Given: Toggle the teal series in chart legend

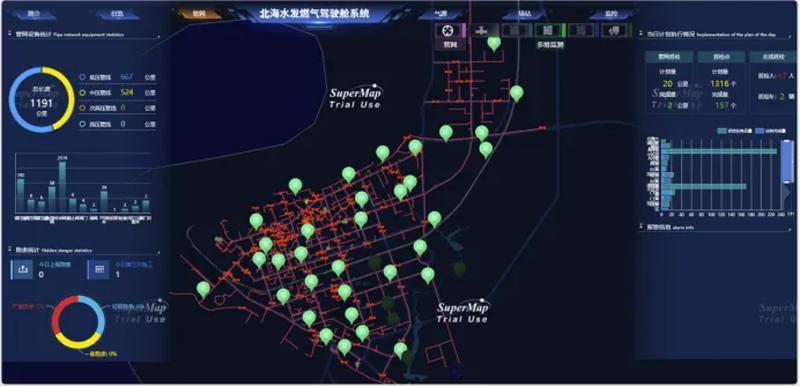Looking at the screenshot, I should [x=721, y=131].
